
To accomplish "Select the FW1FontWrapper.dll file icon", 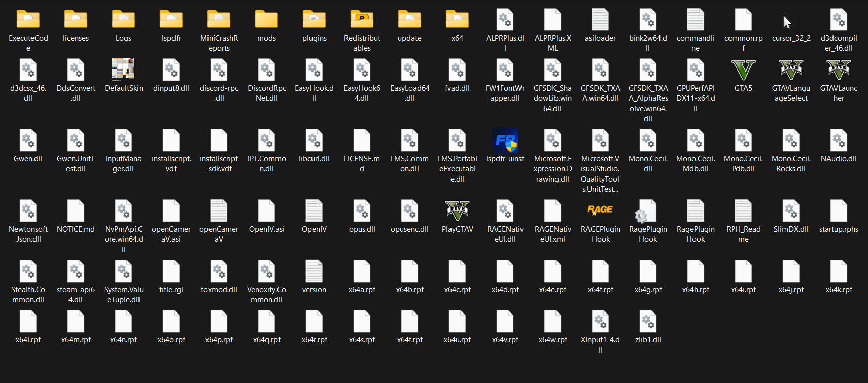I will tap(505, 70).
